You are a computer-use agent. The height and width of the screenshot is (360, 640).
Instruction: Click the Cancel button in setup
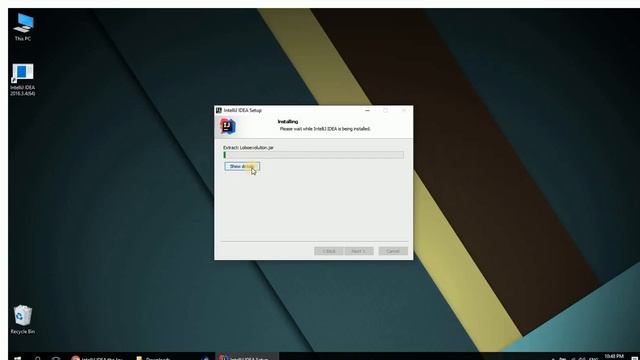coord(393,251)
